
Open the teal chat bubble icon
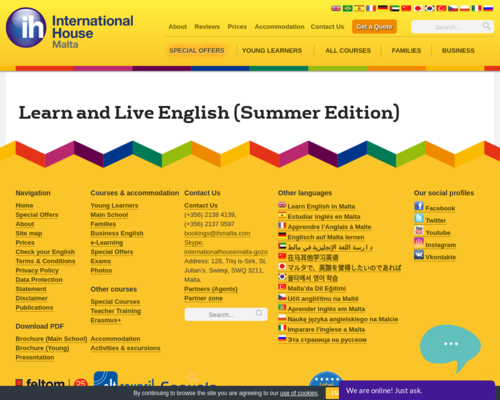[x=451, y=348]
